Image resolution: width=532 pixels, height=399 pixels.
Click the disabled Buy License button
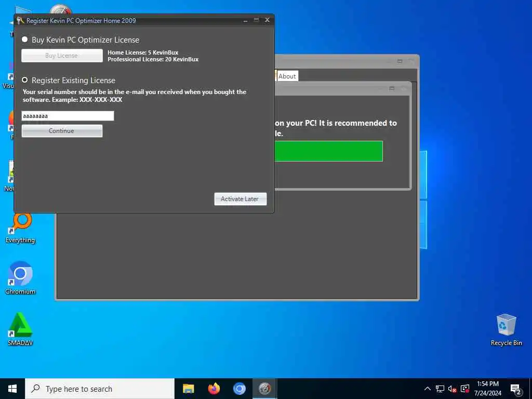(62, 56)
